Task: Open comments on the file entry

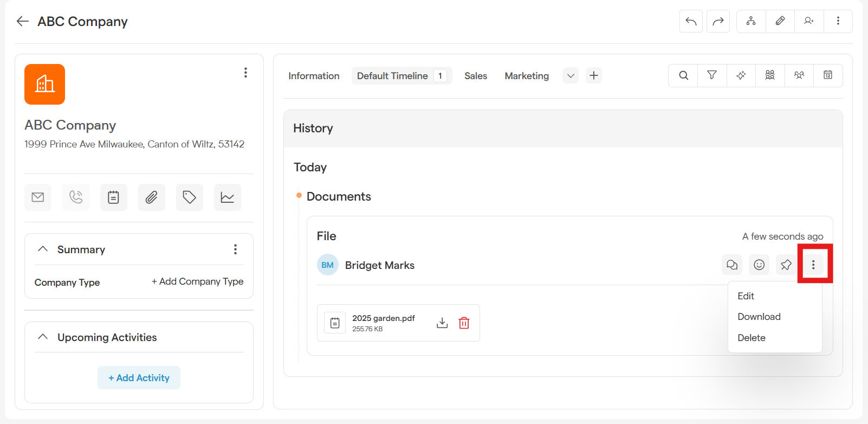Action: pos(732,265)
